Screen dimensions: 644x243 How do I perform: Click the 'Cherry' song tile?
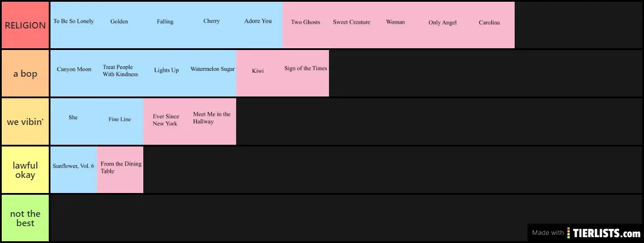212,25
